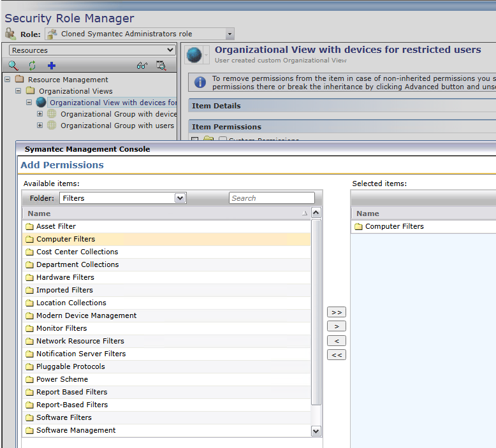Click Resource Management folder icon
Screen dimensions: 496x448
20,79
